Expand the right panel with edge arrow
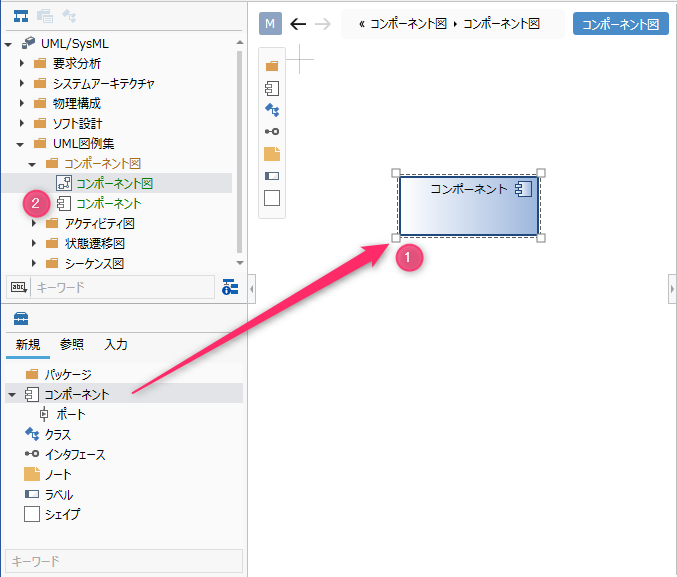This screenshot has width=677, height=577. pyautogui.click(x=672, y=288)
